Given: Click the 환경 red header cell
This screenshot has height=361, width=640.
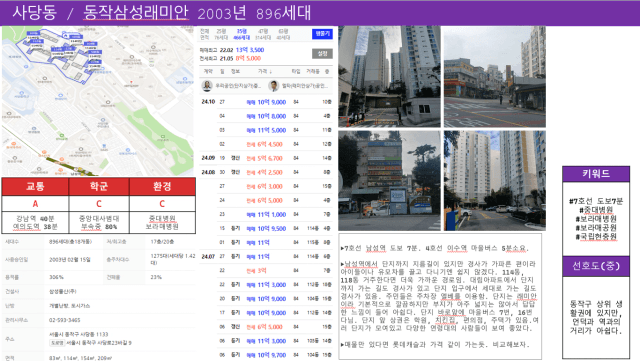Looking at the screenshot, I should pos(162,187).
